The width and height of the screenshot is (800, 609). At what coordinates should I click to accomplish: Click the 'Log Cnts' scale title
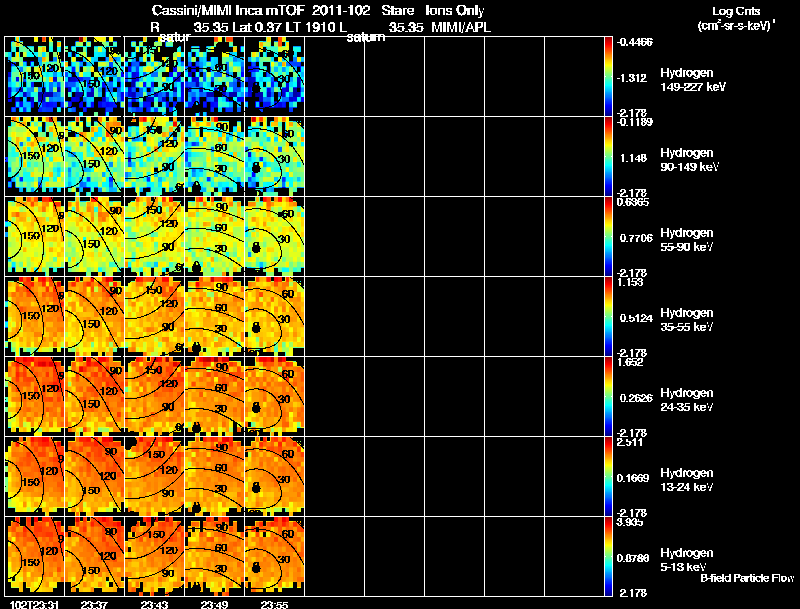coord(736,12)
